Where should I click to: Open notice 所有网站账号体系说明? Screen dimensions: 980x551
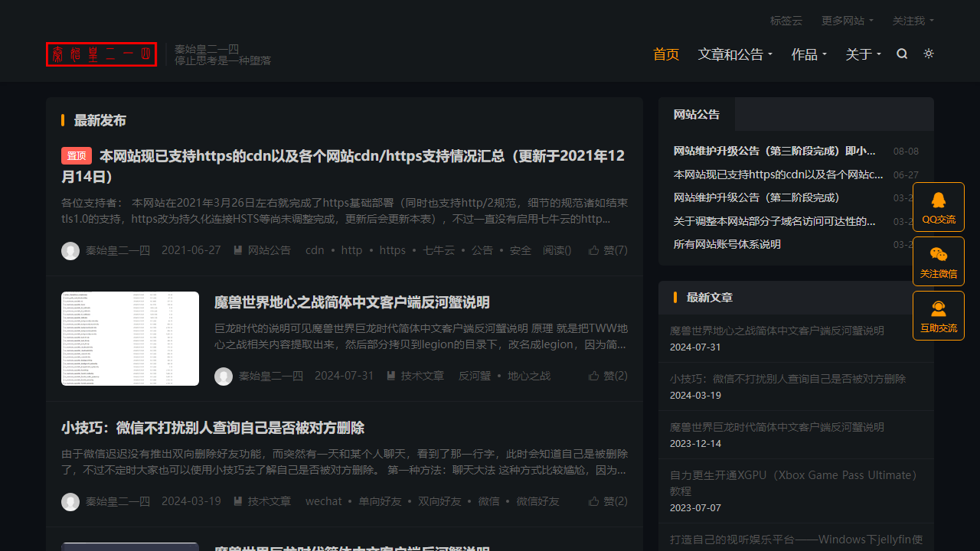point(727,244)
